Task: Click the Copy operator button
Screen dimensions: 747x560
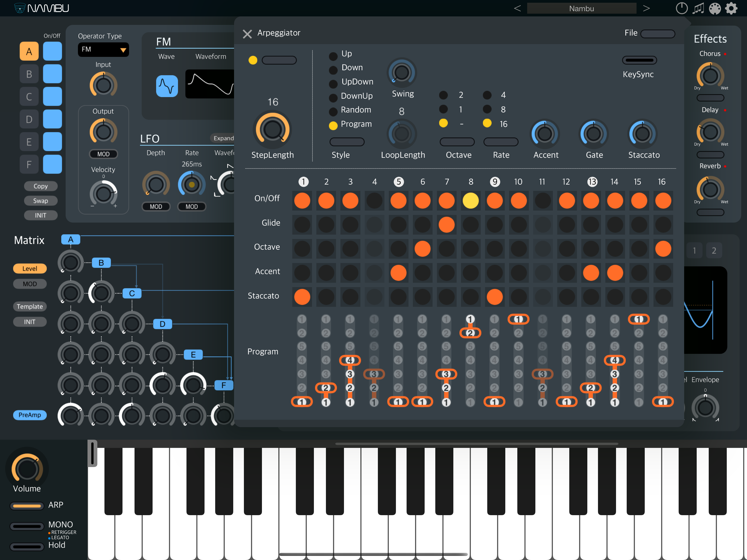Action: [40, 186]
